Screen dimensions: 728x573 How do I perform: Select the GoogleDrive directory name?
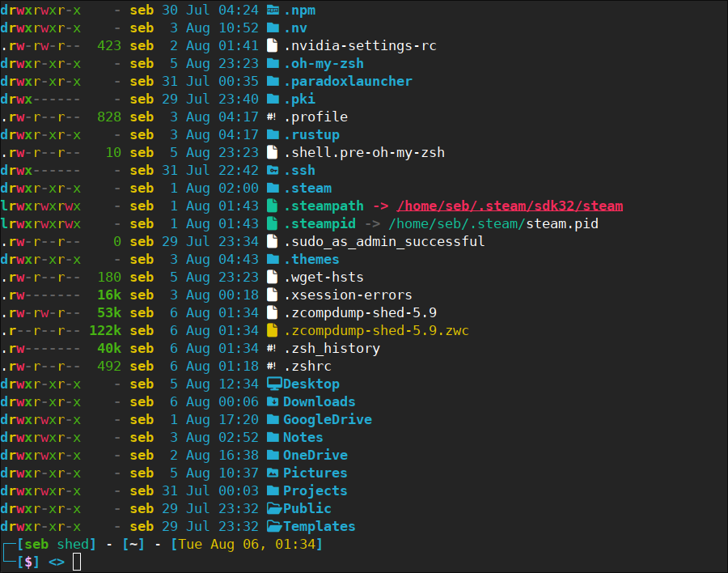point(328,419)
